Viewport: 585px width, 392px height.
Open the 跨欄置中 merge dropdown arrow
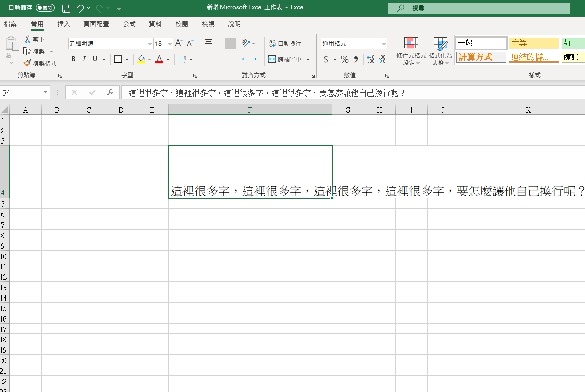point(308,59)
